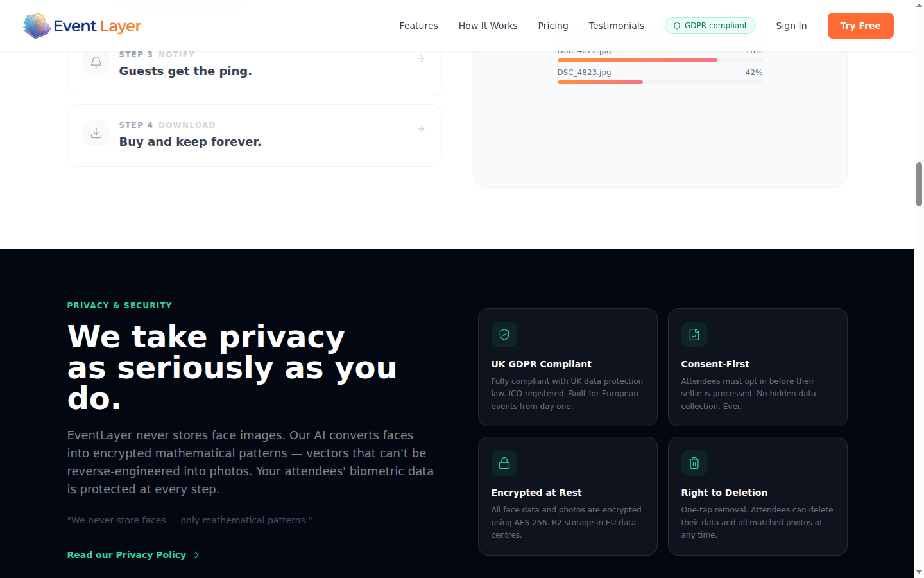Screen dimensions: 924x578
Task: Click the padlock icon on Encrypted at Rest card
Action: [504, 462]
